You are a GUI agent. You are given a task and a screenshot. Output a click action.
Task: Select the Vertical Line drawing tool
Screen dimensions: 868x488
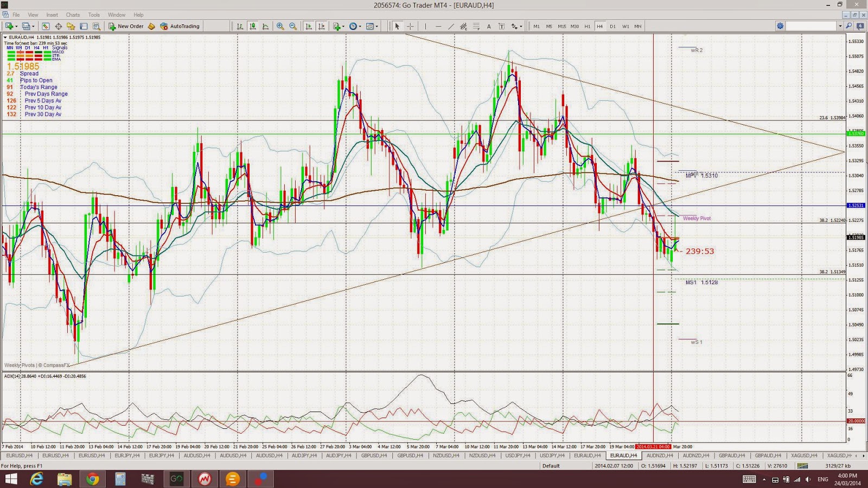[x=425, y=26]
